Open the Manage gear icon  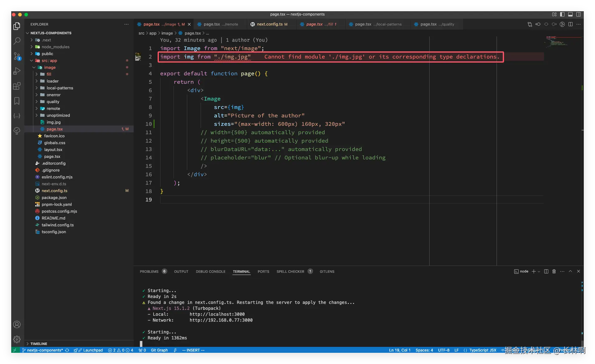click(x=17, y=339)
